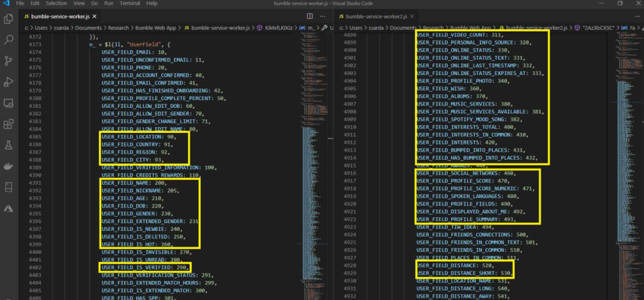Open the Extensions view
644x300 pixels.
point(8,124)
